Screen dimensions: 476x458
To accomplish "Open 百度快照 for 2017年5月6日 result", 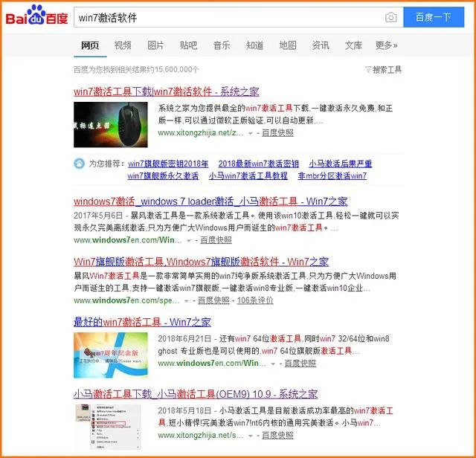I will click(x=216, y=240).
